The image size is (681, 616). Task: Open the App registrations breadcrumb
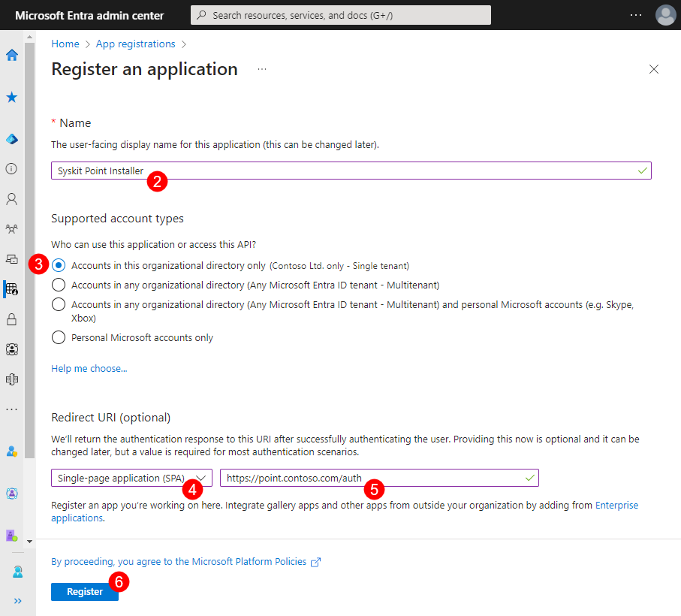click(135, 44)
